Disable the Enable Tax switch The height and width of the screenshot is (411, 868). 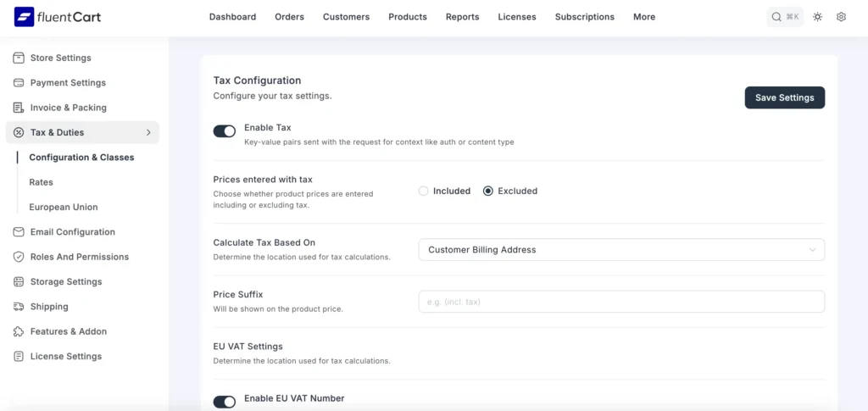pyautogui.click(x=225, y=131)
